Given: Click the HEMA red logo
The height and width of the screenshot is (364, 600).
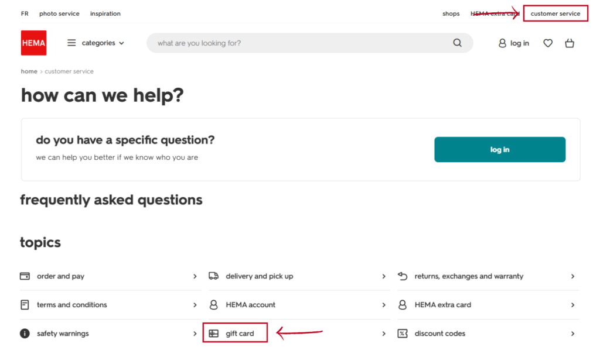Looking at the screenshot, I should pos(33,43).
